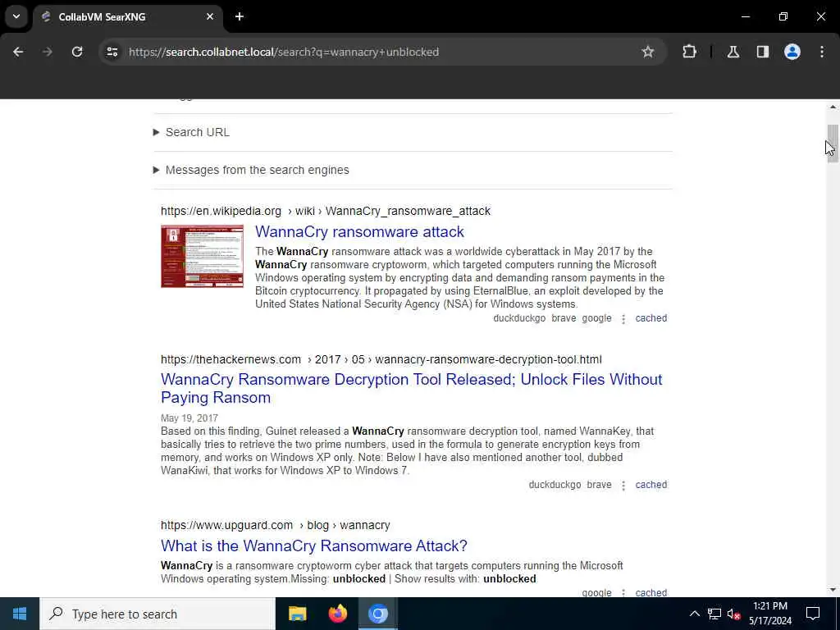840x630 pixels.
Task: View site information icon in address bar
Action: pos(112,52)
